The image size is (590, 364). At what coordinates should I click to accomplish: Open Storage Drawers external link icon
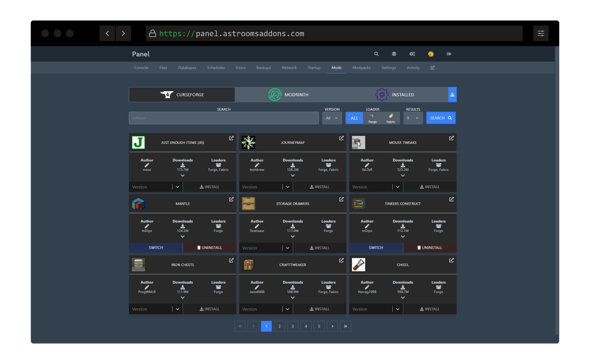point(341,199)
